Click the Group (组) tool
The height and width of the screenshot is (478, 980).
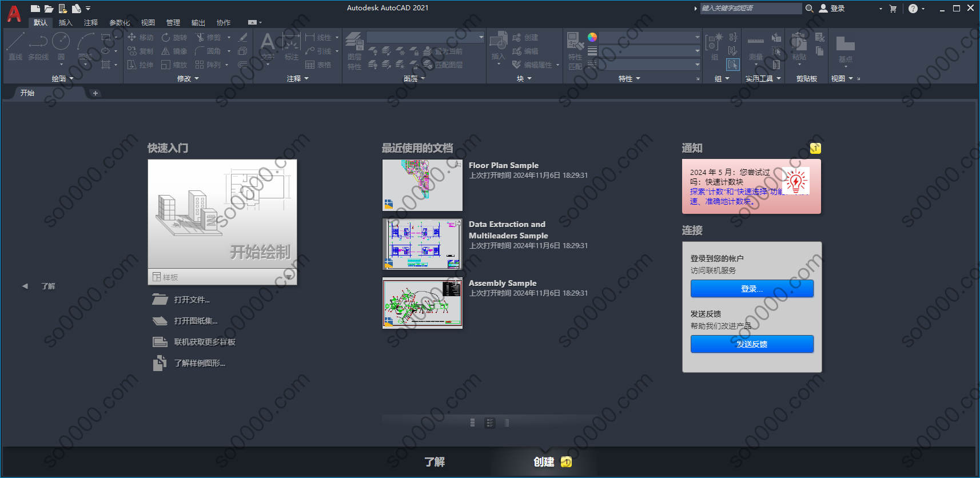pos(714,47)
